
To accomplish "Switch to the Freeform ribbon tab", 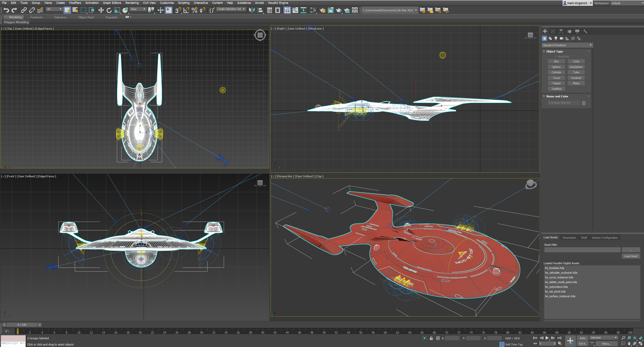I will tap(36, 17).
